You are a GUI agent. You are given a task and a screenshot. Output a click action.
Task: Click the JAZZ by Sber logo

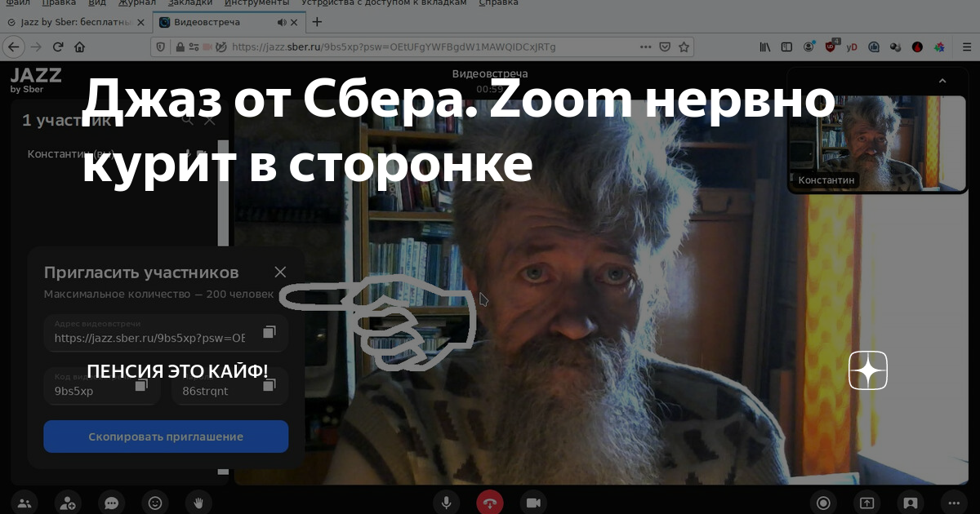pyautogui.click(x=36, y=80)
